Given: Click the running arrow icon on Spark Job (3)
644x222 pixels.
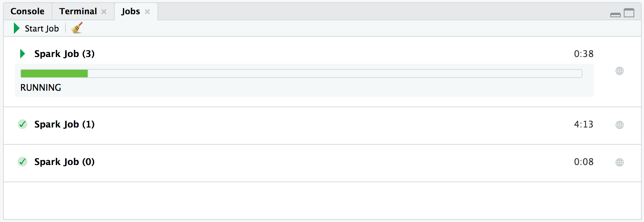Looking at the screenshot, I should coord(22,54).
